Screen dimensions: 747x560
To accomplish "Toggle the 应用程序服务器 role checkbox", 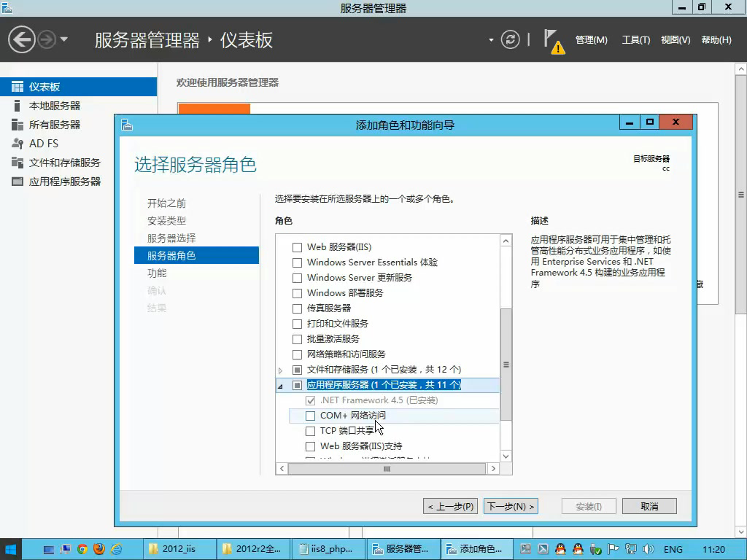I will (298, 385).
